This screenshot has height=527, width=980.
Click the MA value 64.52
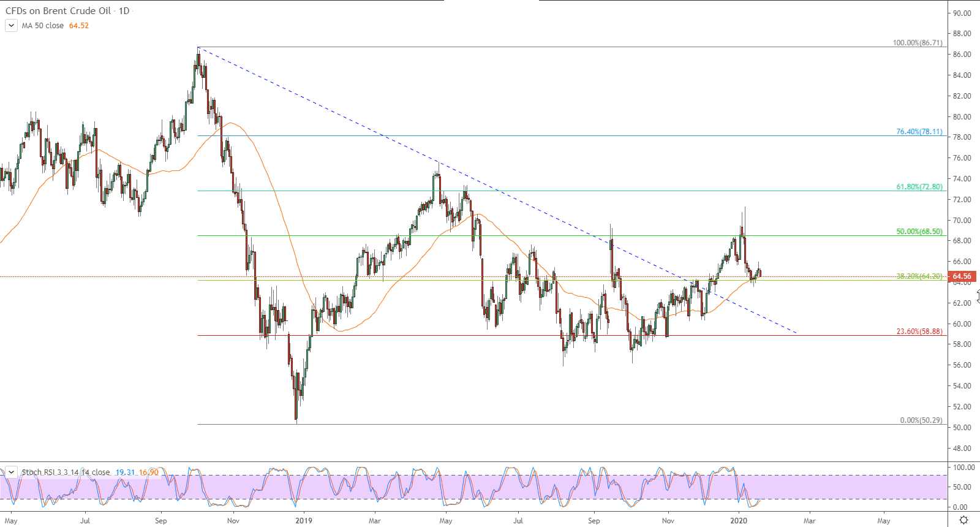pyautogui.click(x=79, y=26)
